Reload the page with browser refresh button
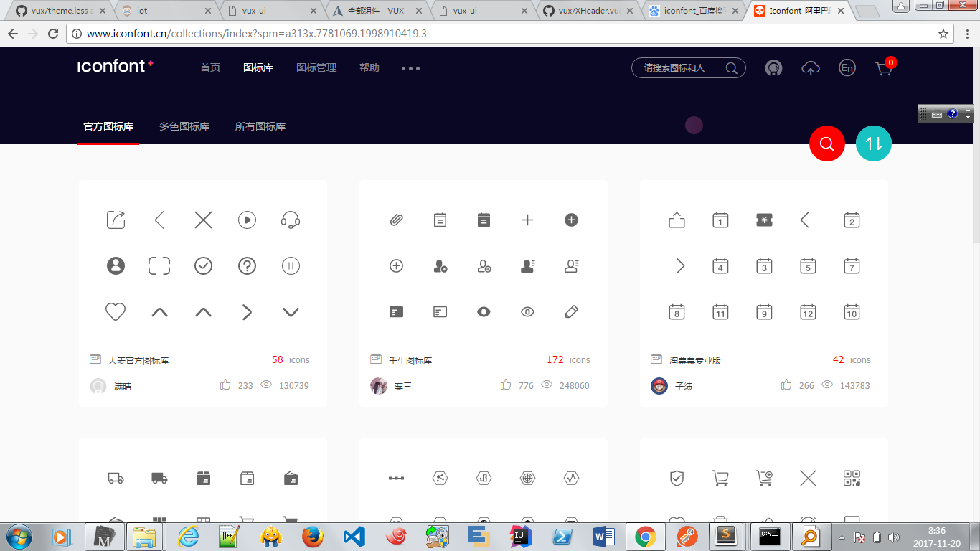980x551 pixels. 53,34
